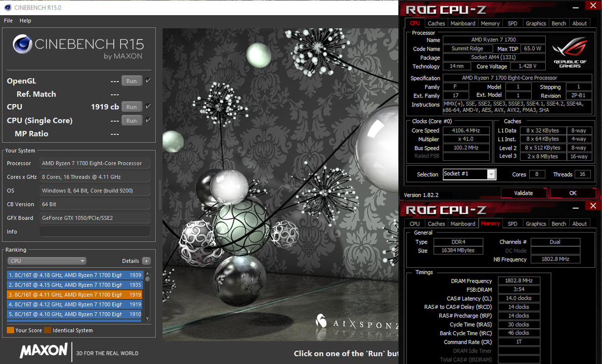
Task: Open About tab in lower CPU-Z
Action: click(x=579, y=224)
